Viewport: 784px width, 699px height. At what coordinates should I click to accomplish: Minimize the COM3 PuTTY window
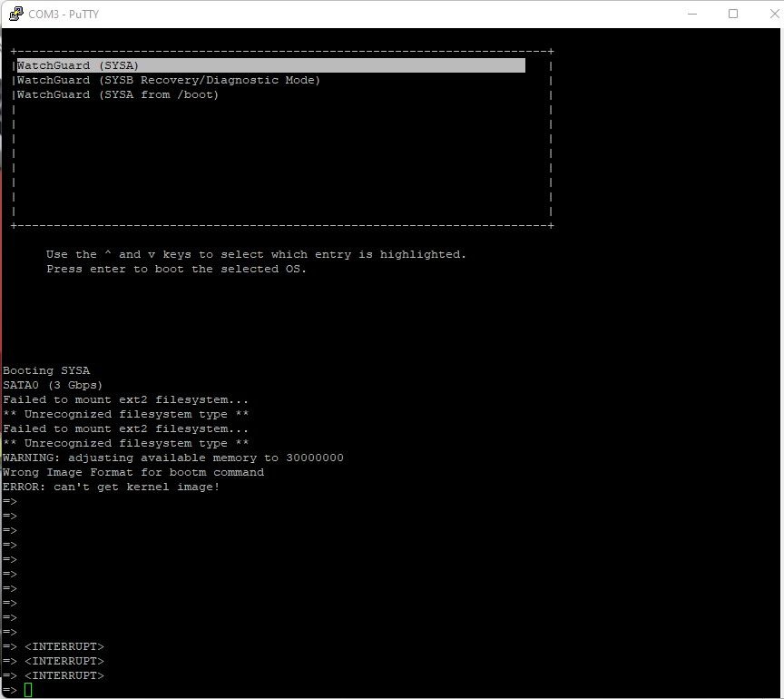[x=692, y=14]
